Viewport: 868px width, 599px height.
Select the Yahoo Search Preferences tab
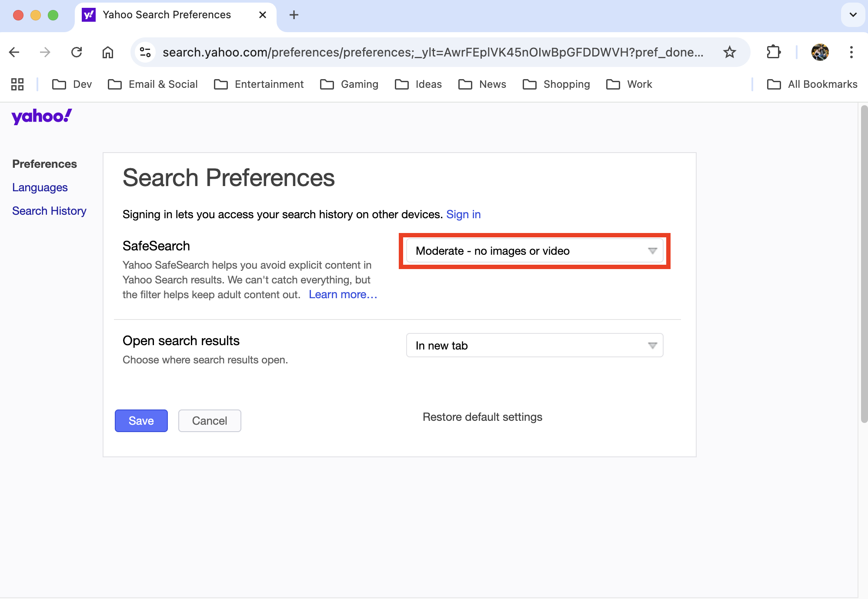(175, 15)
